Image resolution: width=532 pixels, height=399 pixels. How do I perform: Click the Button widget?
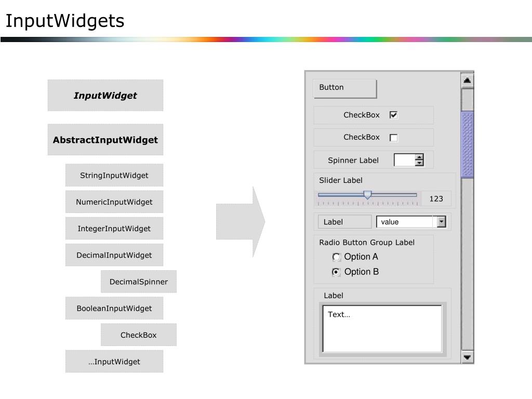tap(345, 89)
